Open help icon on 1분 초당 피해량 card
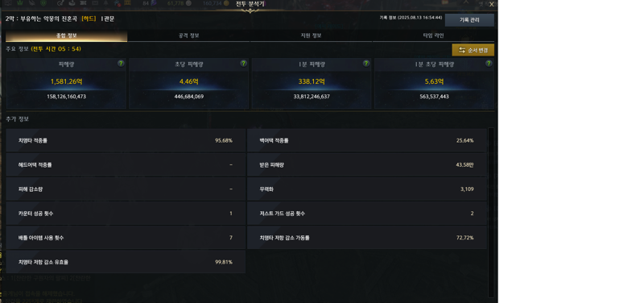 489,64
